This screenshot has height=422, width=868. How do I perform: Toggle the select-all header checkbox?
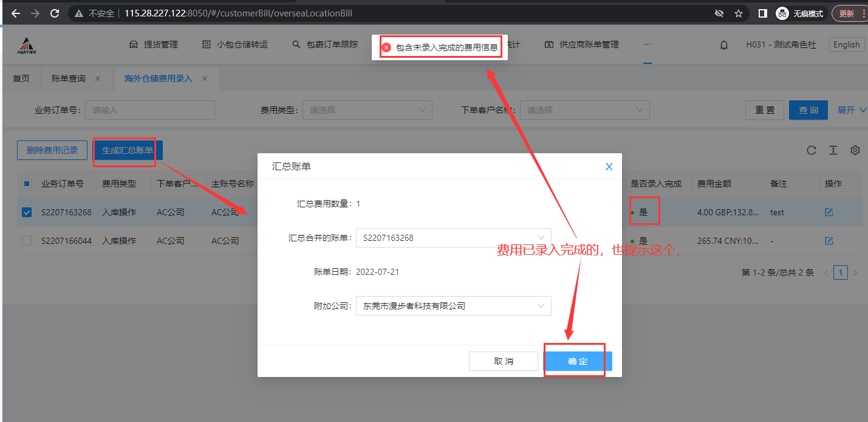[27, 184]
